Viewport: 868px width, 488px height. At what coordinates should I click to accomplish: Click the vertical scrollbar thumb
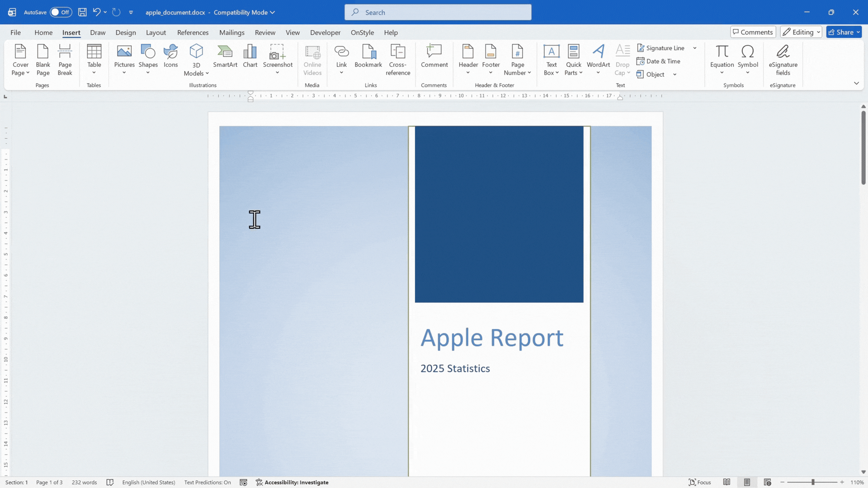[x=863, y=147]
